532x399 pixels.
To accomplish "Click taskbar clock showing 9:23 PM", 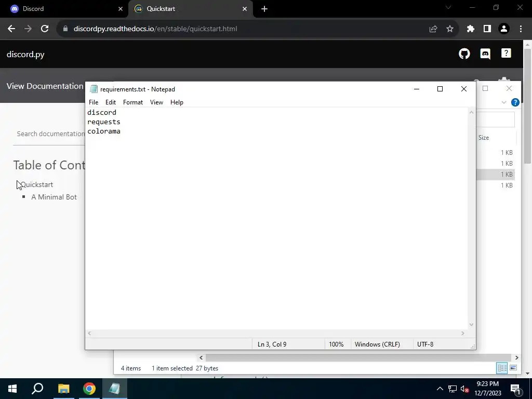I will [487, 389].
